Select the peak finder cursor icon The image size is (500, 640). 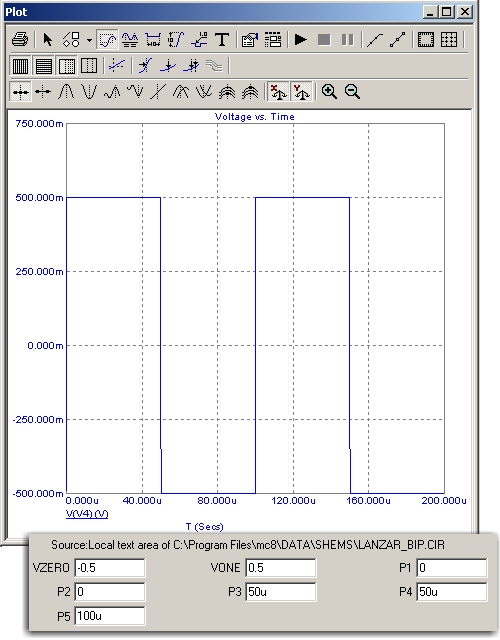tap(66, 91)
